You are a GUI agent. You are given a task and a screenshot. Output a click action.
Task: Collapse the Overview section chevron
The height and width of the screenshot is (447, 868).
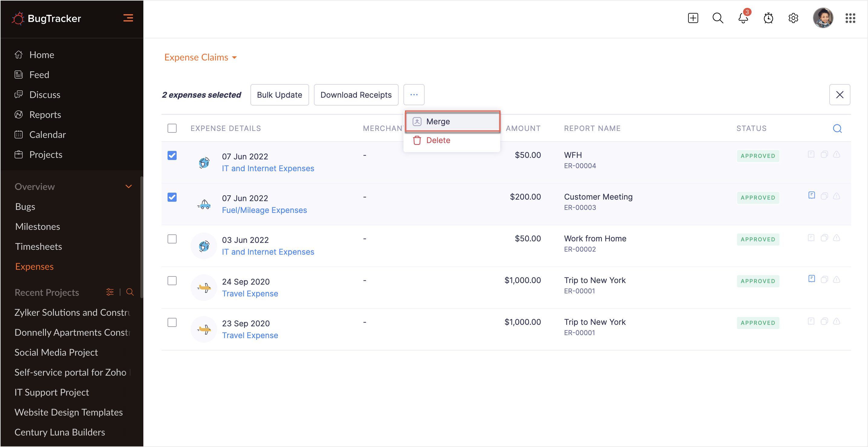(128, 186)
